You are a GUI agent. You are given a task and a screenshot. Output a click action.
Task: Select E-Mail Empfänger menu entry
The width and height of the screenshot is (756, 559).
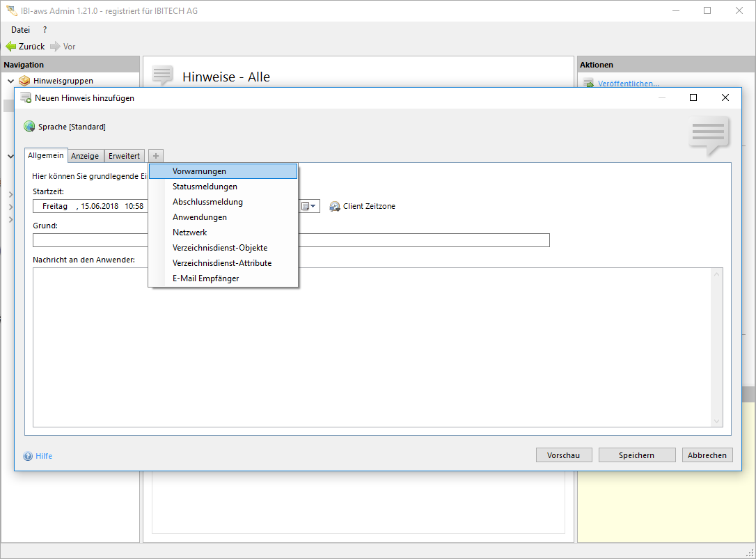pos(205,278)
